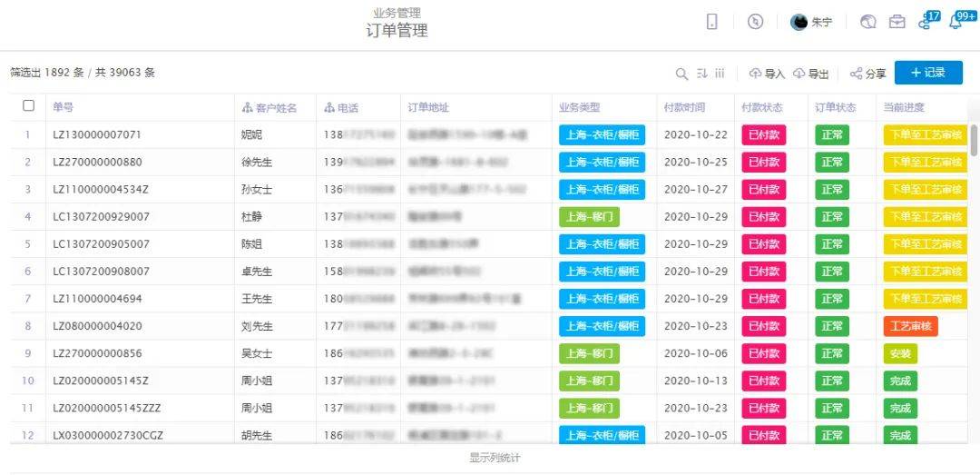Click 显示列统计 at the bottom
The width and height of the screenshot is (980, 475).
click(x=495, y=458)
